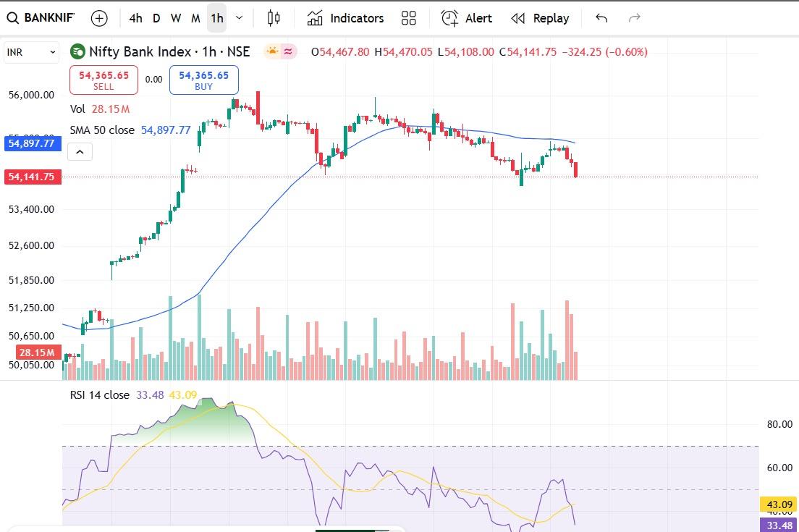
Task: Select the 4h timeframe
Action: click(135, 18)
